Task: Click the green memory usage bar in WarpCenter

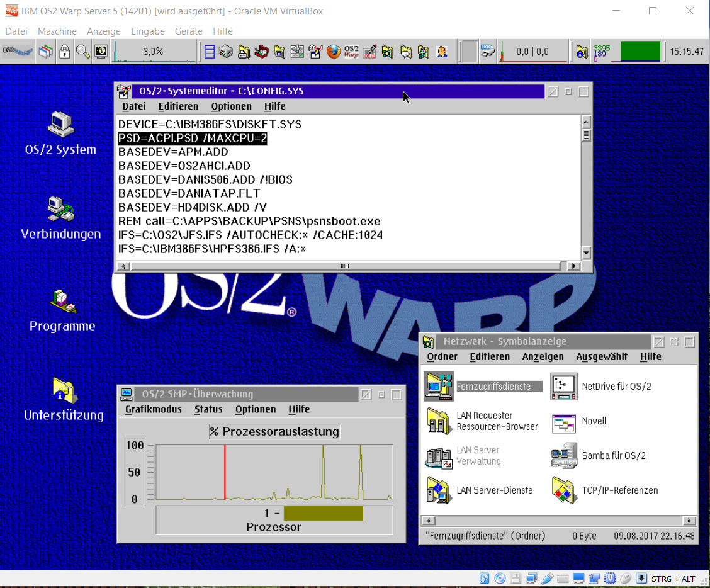Action: coord(640,51)
